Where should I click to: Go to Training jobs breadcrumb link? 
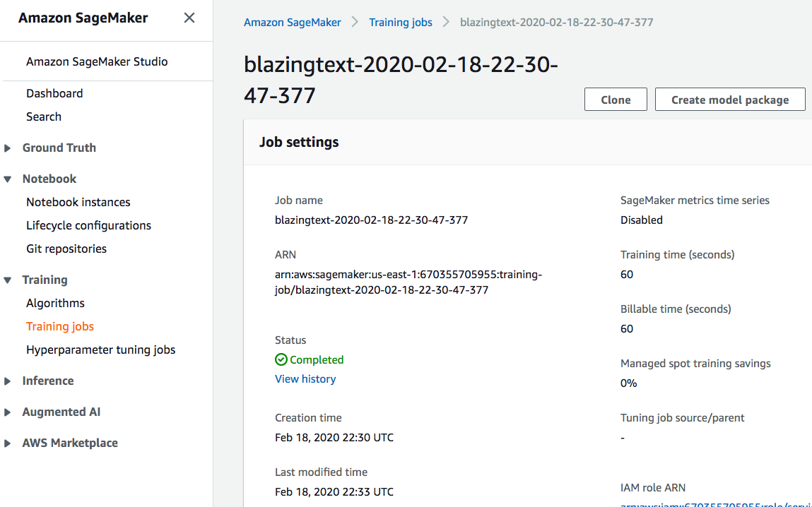[401, 23]
